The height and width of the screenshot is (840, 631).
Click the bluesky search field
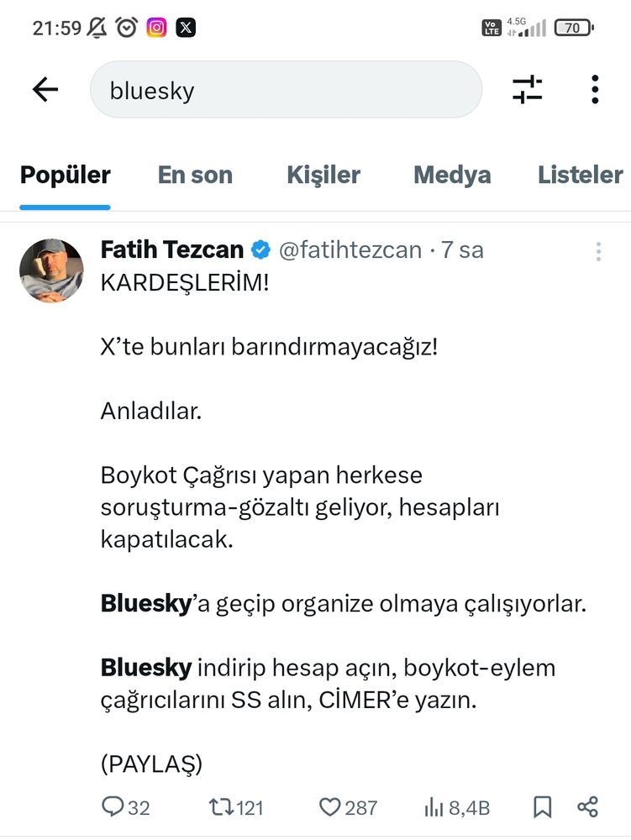286,90
